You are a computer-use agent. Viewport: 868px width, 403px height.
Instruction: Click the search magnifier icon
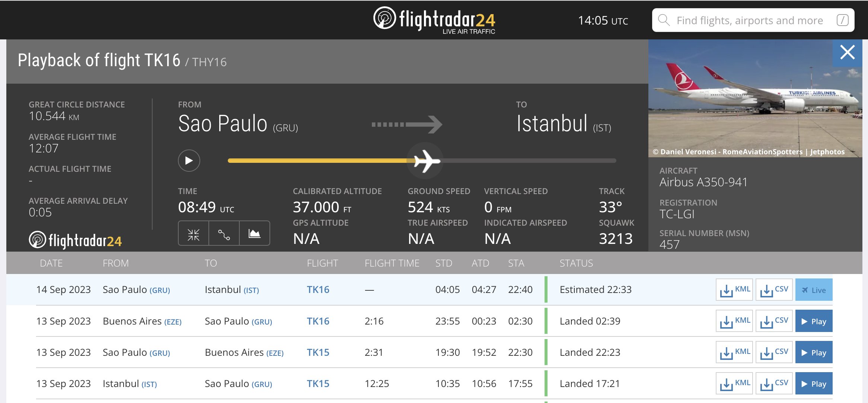[664, 20]
